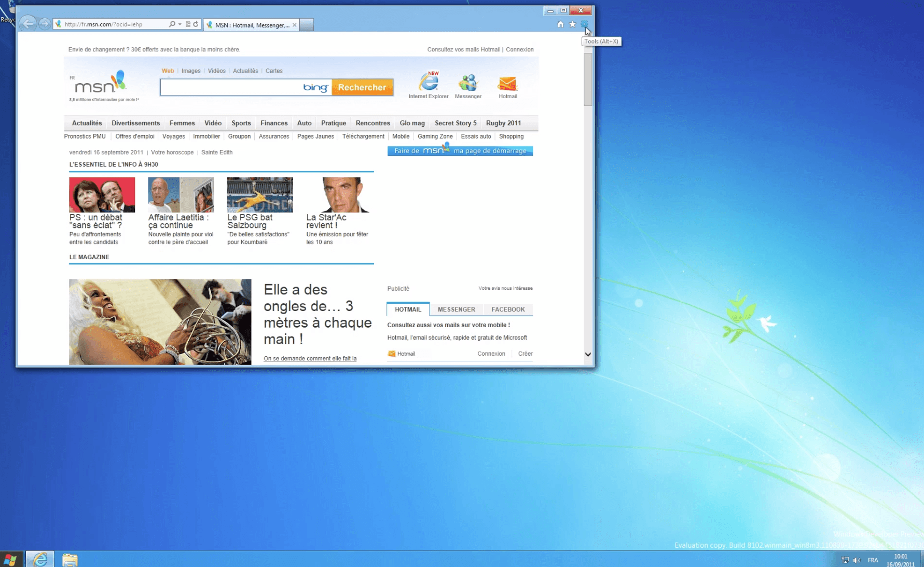Open the PS débat article thumbnail

[102, 195]
